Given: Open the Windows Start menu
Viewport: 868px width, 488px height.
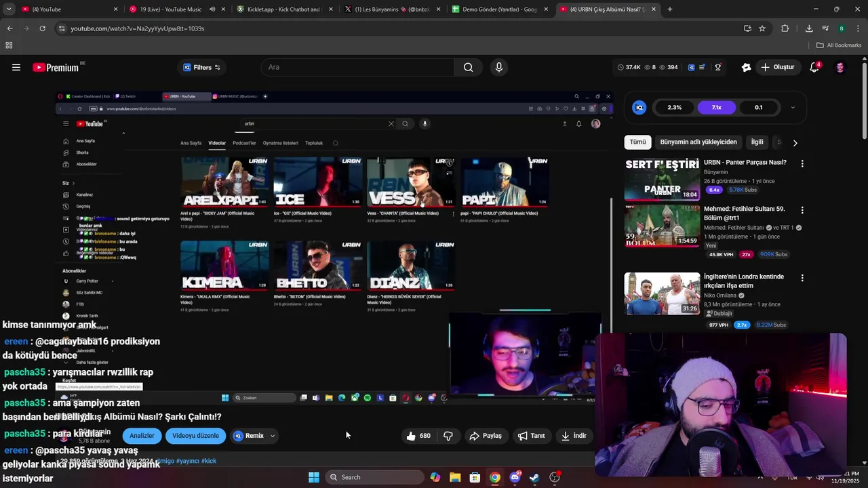Looking at the screenshot, I should 314,477.
